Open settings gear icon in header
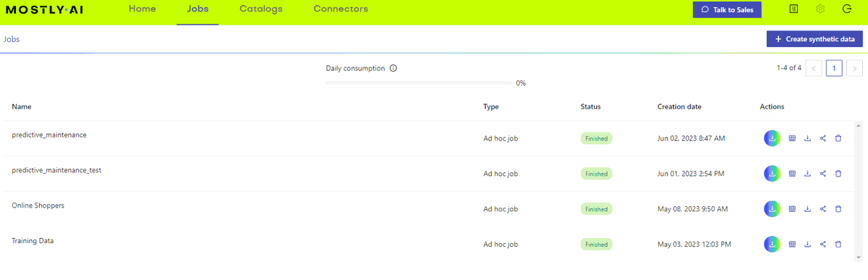Screen dimensions: 868x280 click(820, 9)
